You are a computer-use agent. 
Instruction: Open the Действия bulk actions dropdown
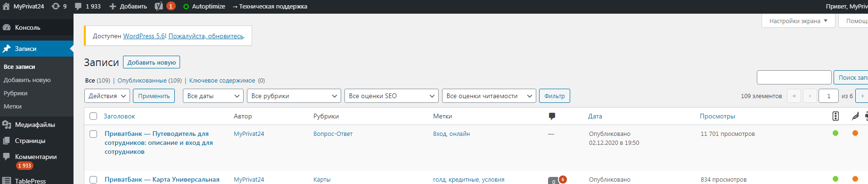pyautogui.click(x=107, y=96)
